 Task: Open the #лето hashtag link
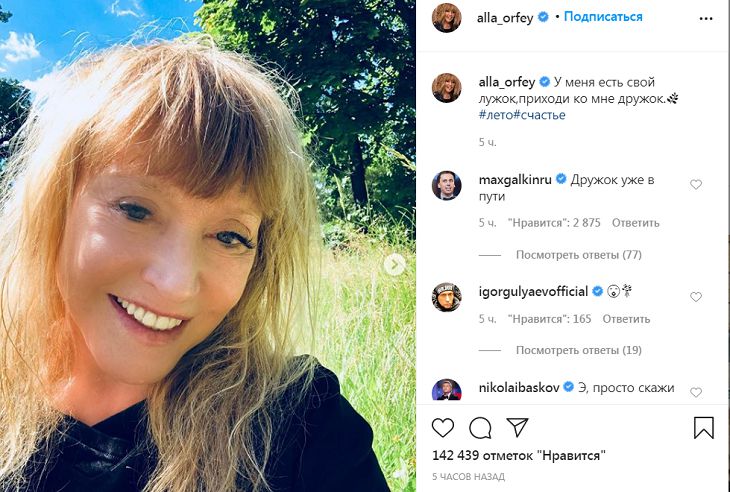coord(496,115)
